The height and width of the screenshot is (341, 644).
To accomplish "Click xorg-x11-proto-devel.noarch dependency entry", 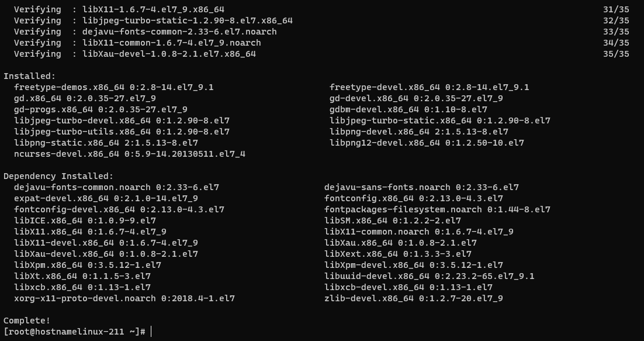I will click(124, 298).
